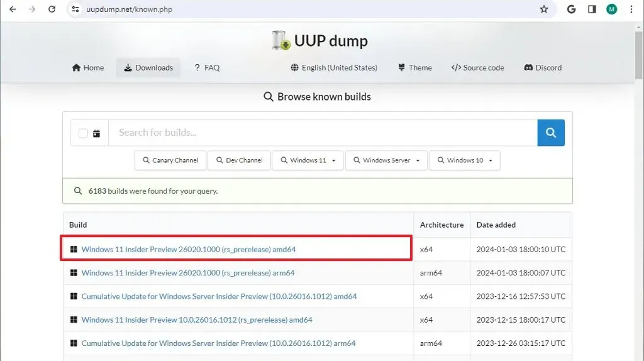The image size is (644, 361).
Task: Open the Google extension icon
Action: tap(571, 9)
